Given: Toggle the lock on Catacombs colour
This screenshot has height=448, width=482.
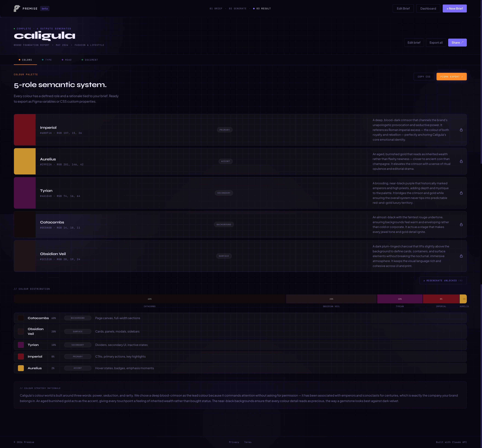Looking at the screenshot, I should coord(461,225).
